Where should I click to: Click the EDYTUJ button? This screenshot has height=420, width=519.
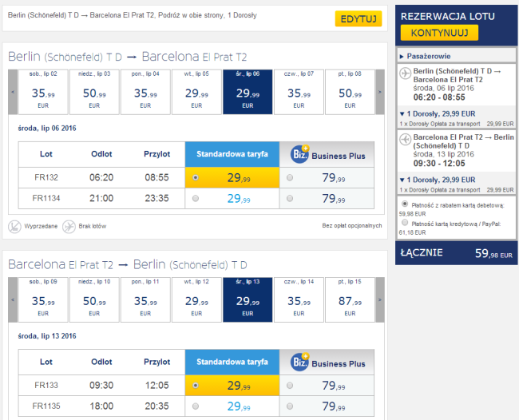tap(359, 19)
